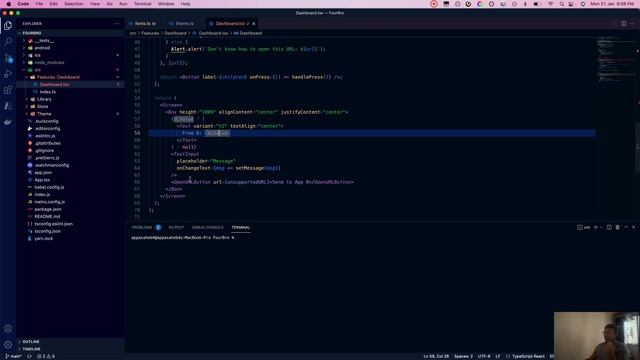Open the Run menu
Image resolution: width=640 pixels, height=360 pixels.
[x=123, y=4]
